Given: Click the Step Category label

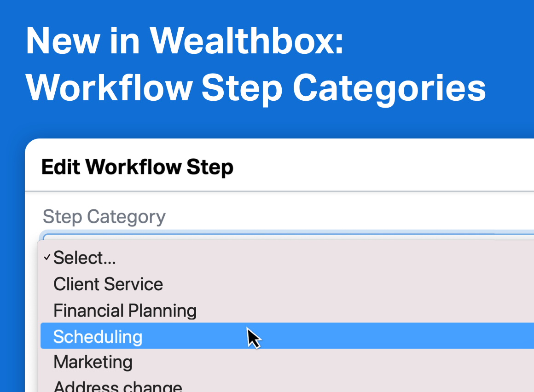Looking at the screenshot, I should (104, 217).
